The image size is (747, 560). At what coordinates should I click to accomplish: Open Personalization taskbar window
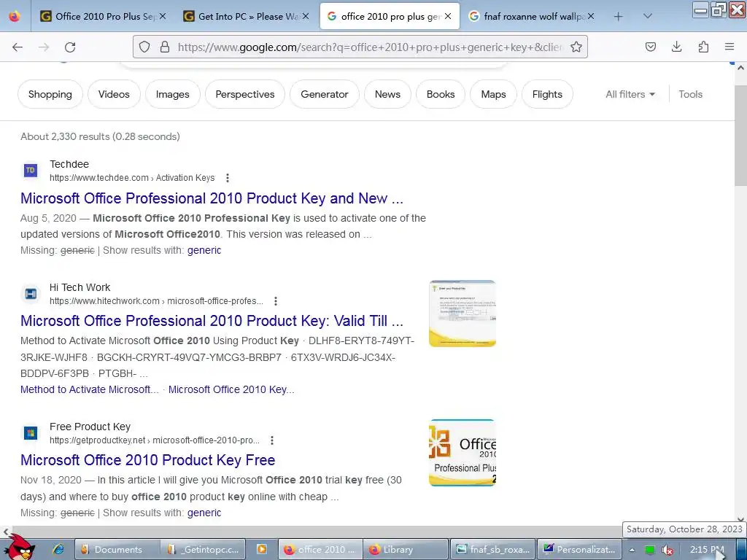tap(579, 550)
